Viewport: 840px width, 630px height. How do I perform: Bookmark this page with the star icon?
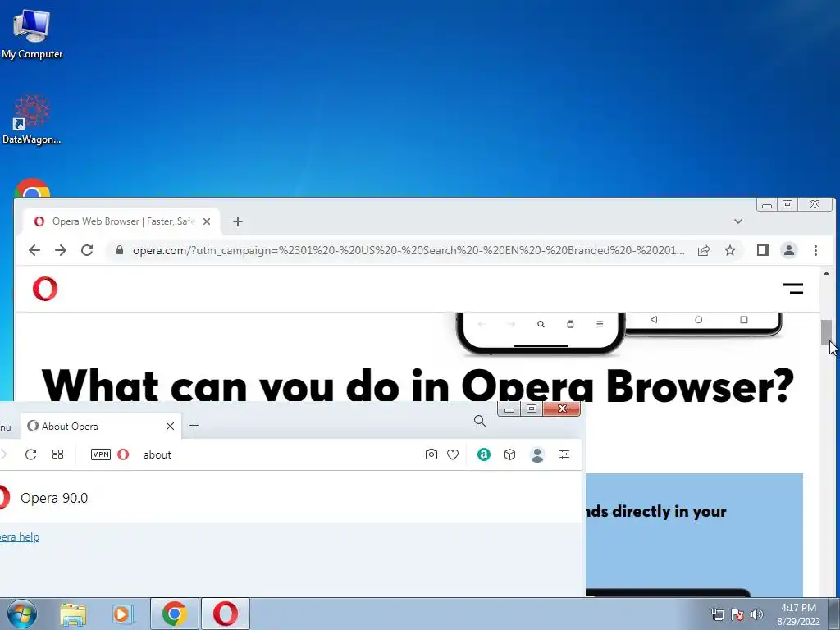(x=729, y=250)
